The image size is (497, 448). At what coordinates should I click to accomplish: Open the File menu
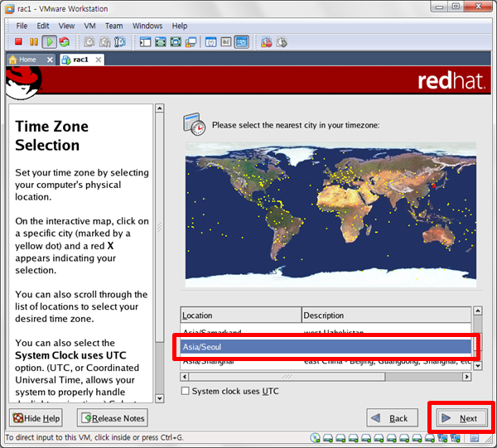pos(22,26)
